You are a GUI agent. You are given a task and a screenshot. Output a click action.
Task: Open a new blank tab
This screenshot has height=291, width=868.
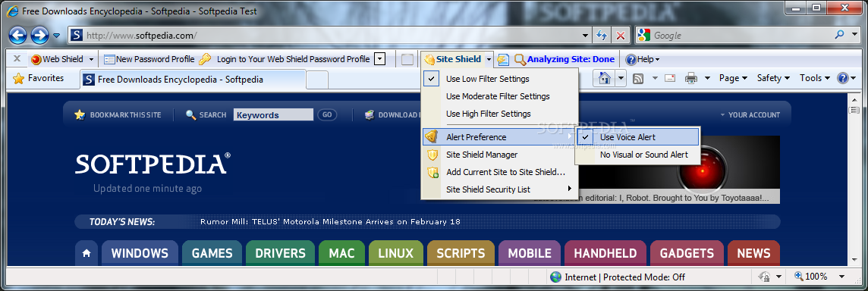(x=317, y=80)
